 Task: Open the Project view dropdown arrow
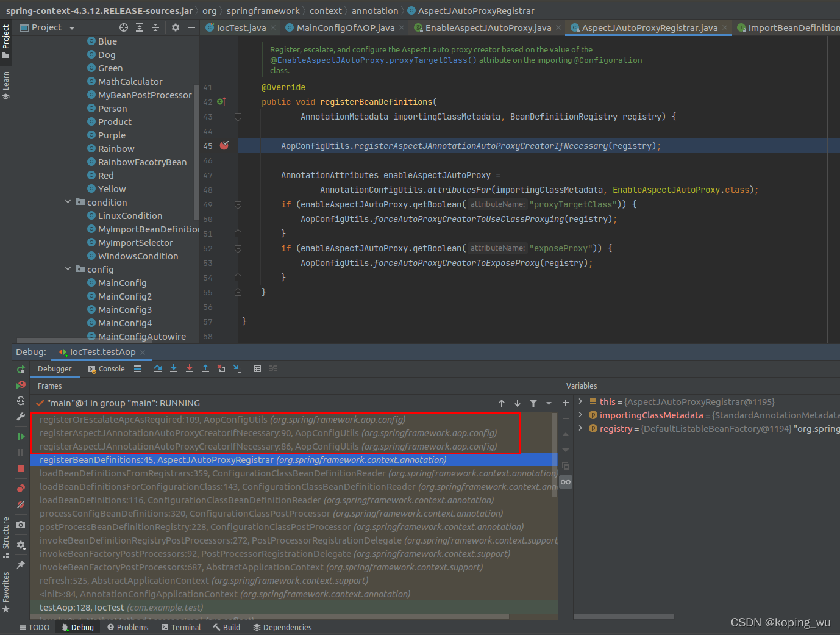72,28
